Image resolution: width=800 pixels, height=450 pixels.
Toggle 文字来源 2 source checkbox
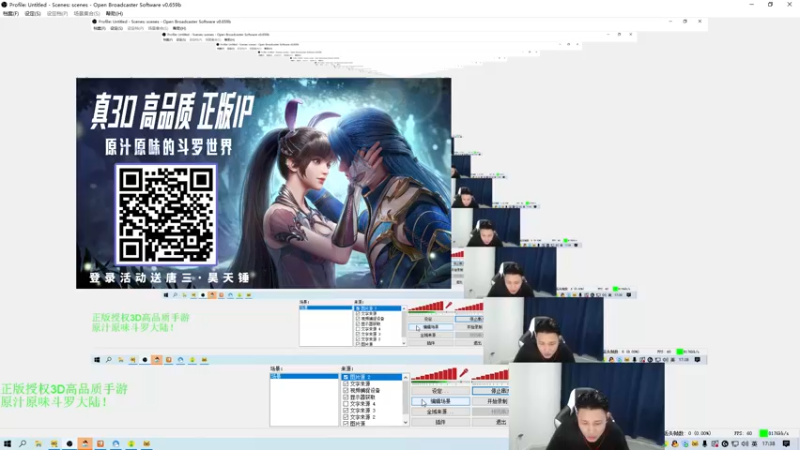point(346,417)
